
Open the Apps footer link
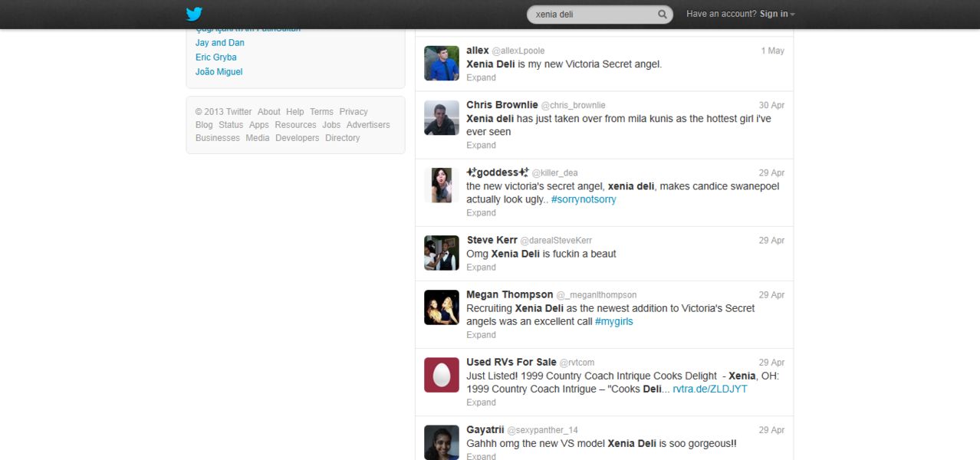coord(259,125)
